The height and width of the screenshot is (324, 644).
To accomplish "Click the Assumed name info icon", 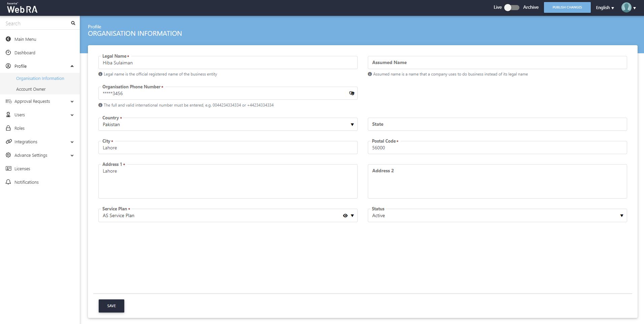I will (370, 74).
